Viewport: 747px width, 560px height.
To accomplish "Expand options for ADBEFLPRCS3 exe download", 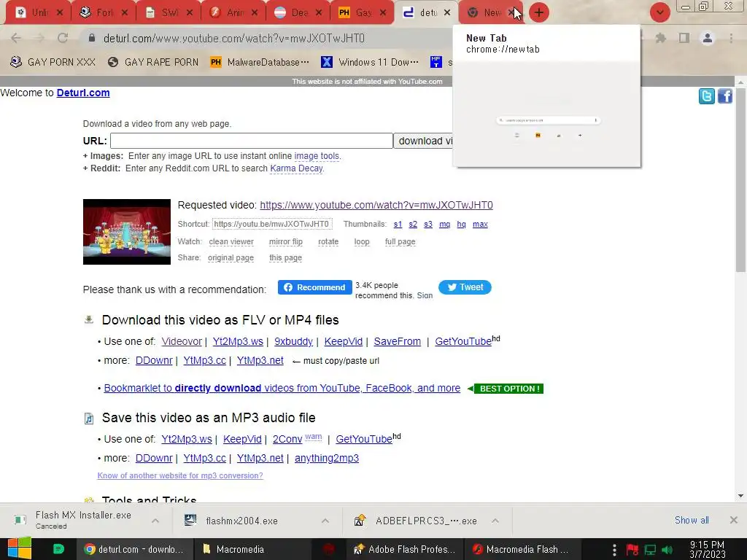I will (495, 521).
